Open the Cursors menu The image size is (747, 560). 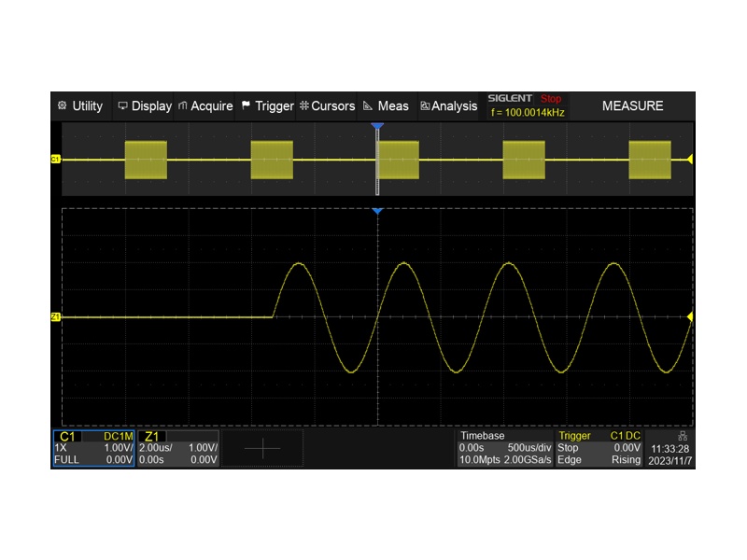(x=326, y=106)
